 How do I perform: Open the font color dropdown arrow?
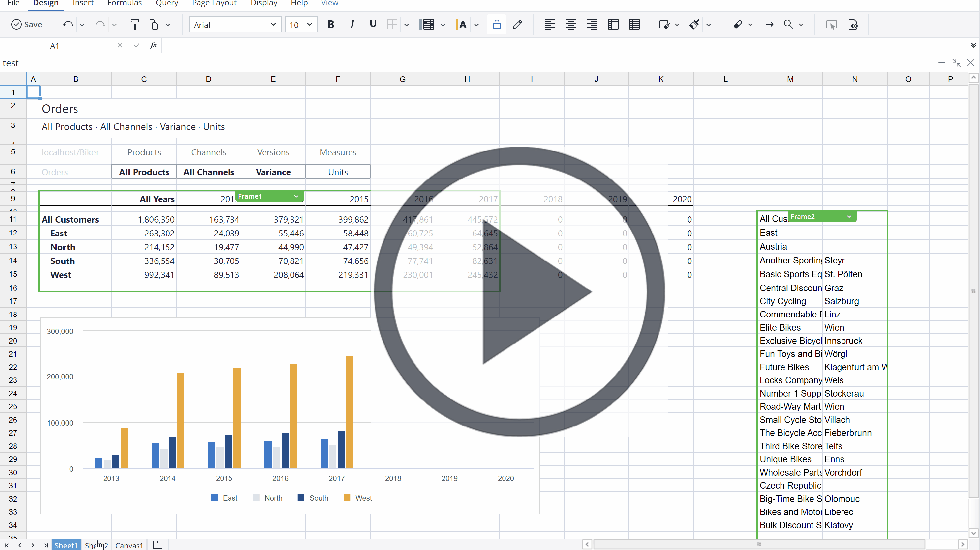point(476,25)
